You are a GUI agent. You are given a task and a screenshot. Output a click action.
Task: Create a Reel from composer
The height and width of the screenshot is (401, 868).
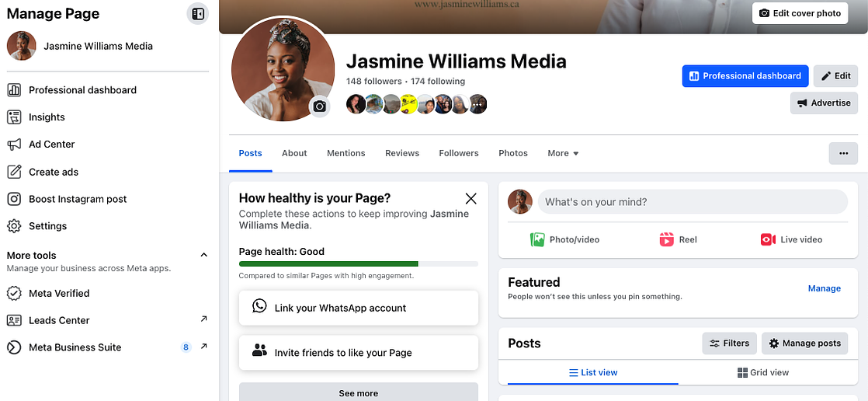[678, 239]
